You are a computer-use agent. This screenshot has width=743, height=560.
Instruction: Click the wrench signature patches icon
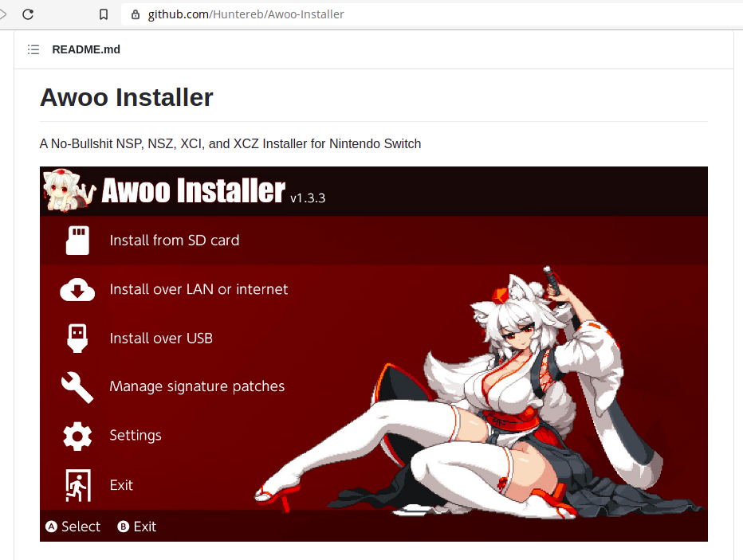pos(77,387)
